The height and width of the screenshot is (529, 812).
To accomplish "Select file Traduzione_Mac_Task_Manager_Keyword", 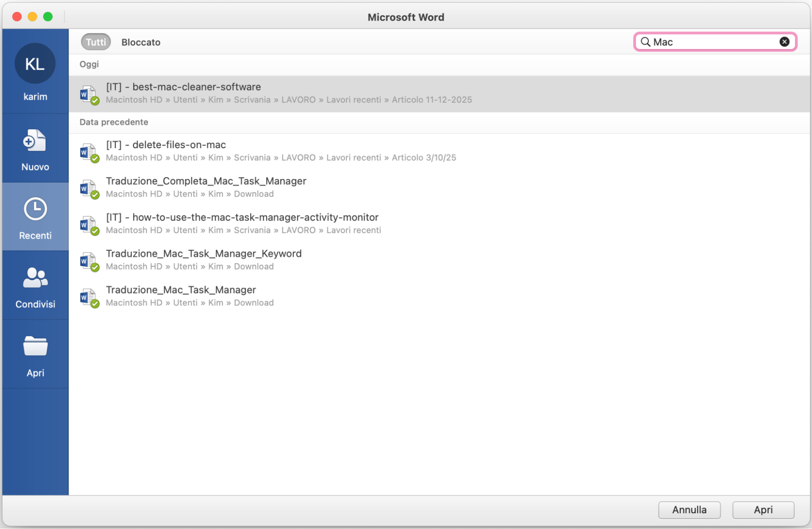I will pos(439,260).
